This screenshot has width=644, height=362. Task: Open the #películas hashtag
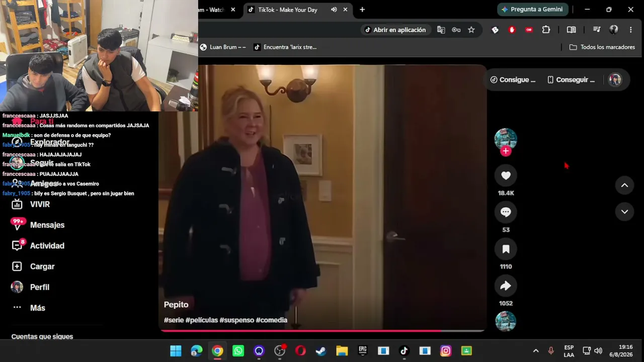(202, 320)
